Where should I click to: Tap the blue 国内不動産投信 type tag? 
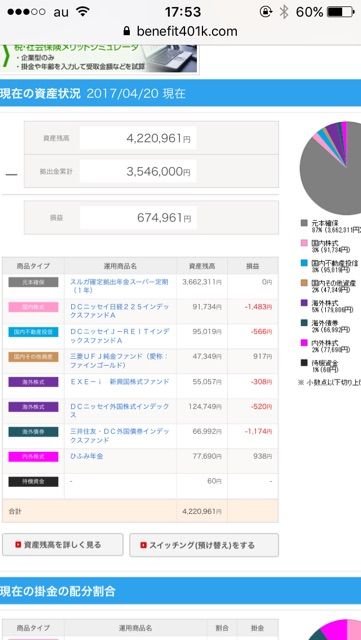click(x=33, y=332)
